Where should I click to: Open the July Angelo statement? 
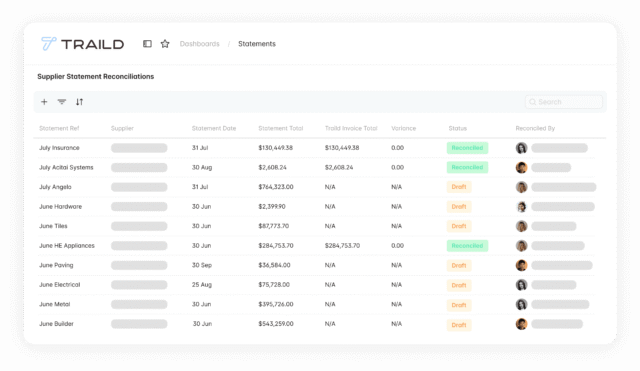tap(55, 187)
